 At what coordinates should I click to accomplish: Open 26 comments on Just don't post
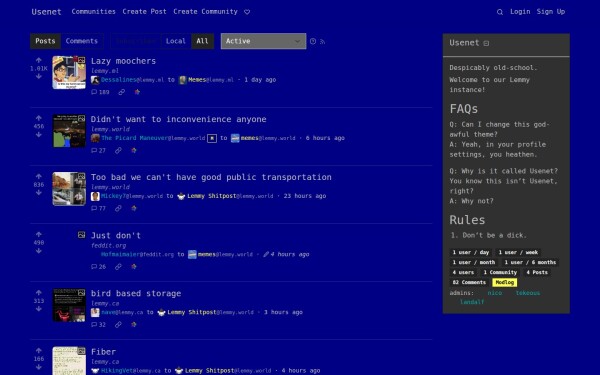coord(98,267)
